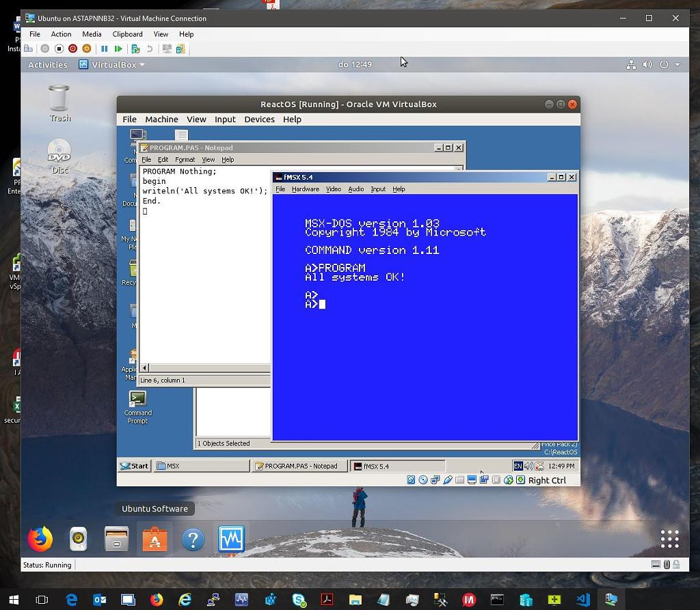Toggle the EN keyboard layout indicator in ReactOS tray
This screenshot has height=610, width=700.
[517, 465]
